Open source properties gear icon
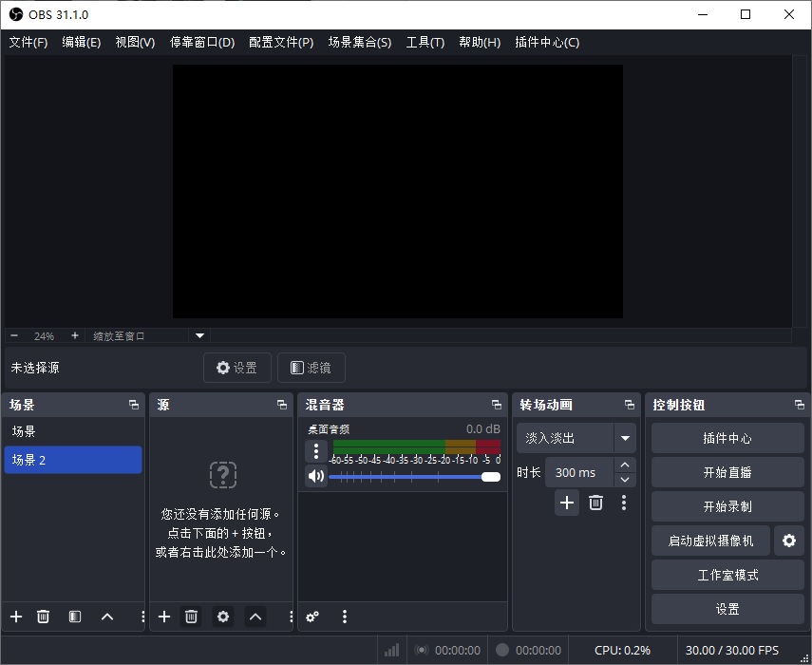This screenshot has width=812, height=665. tap(222, 617)
